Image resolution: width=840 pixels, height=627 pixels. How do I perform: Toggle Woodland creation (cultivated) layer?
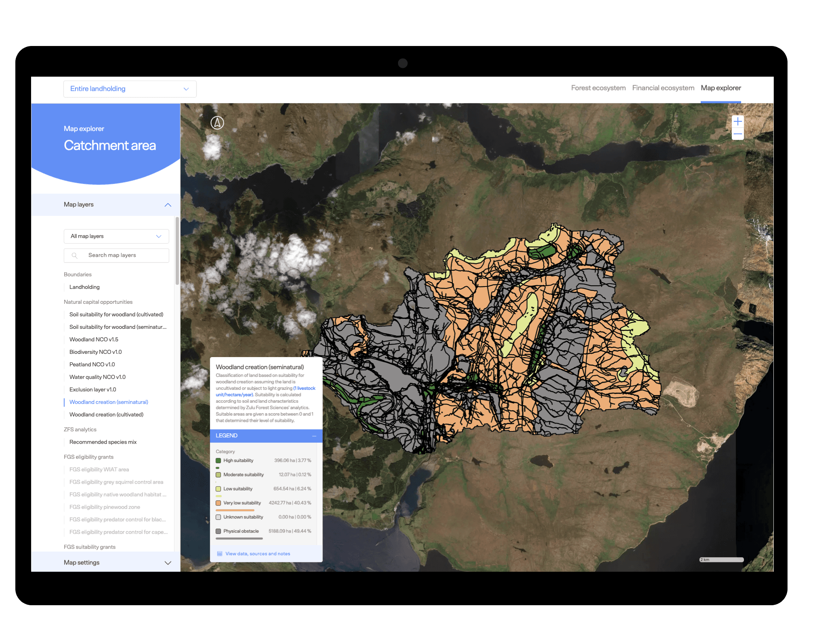(106, 414)
